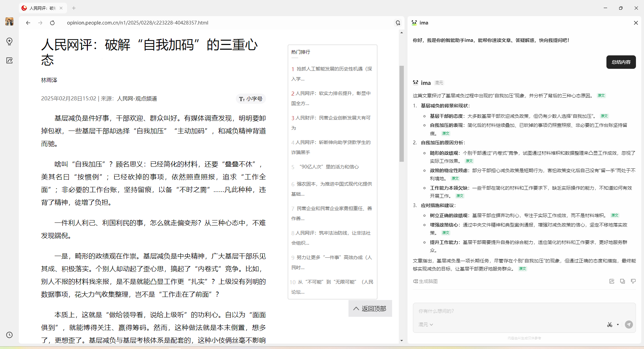Image resolution: width=644 pixels, height=349 pixels.
Task: Open the dropdown arrow beside the scissors
Action: pos(618,325)
